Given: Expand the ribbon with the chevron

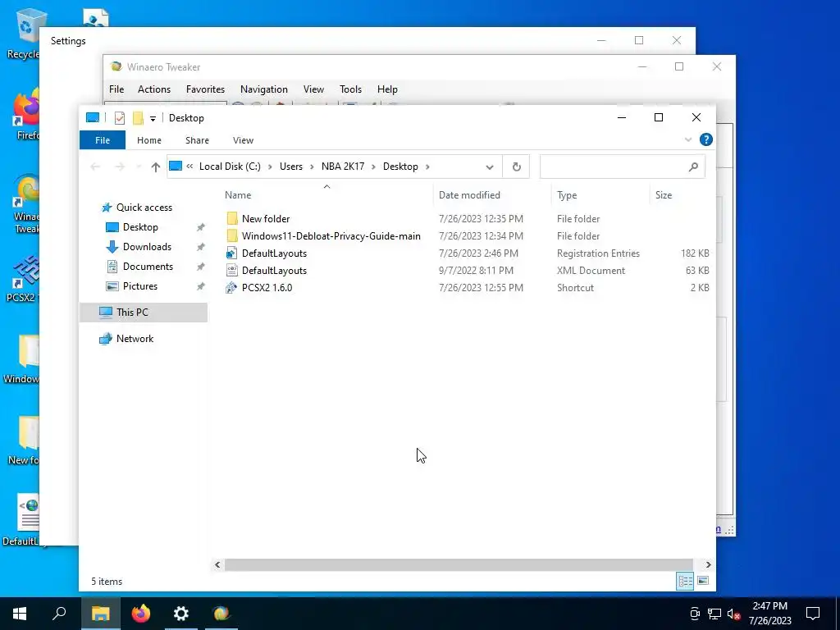Looking at the screenshot, I should tap(688, 139).
